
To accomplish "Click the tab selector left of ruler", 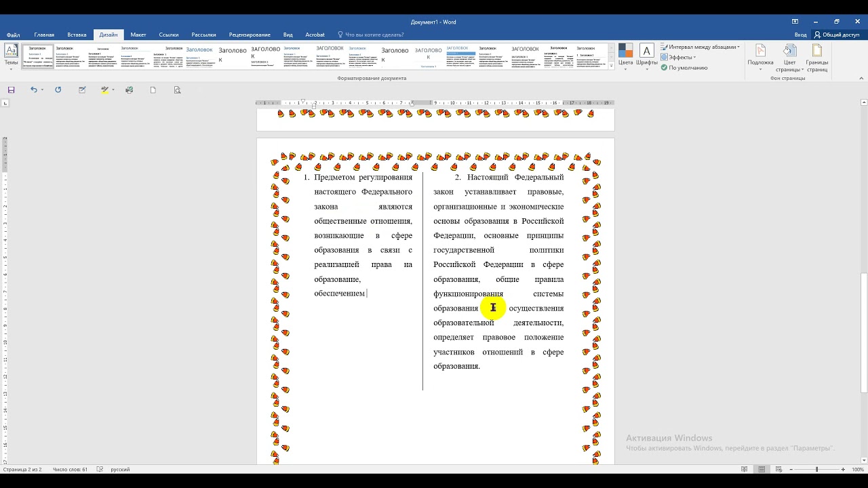I will [5, 103].
